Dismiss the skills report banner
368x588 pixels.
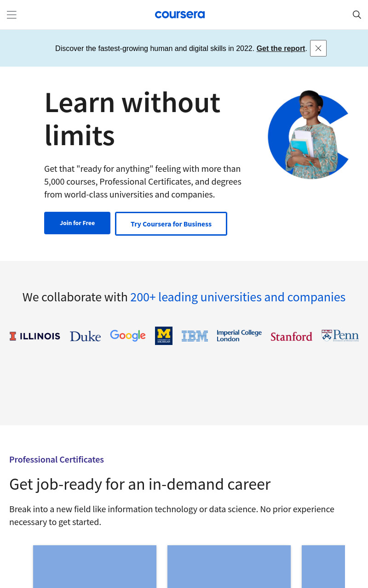[318, 48]
